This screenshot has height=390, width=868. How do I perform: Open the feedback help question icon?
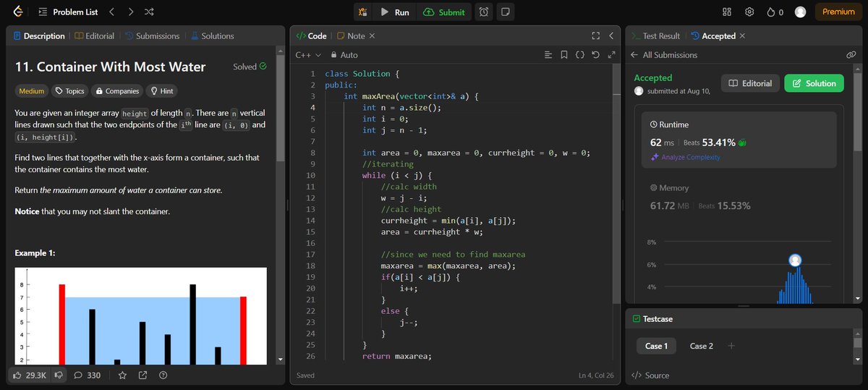[x=163, y=375]
